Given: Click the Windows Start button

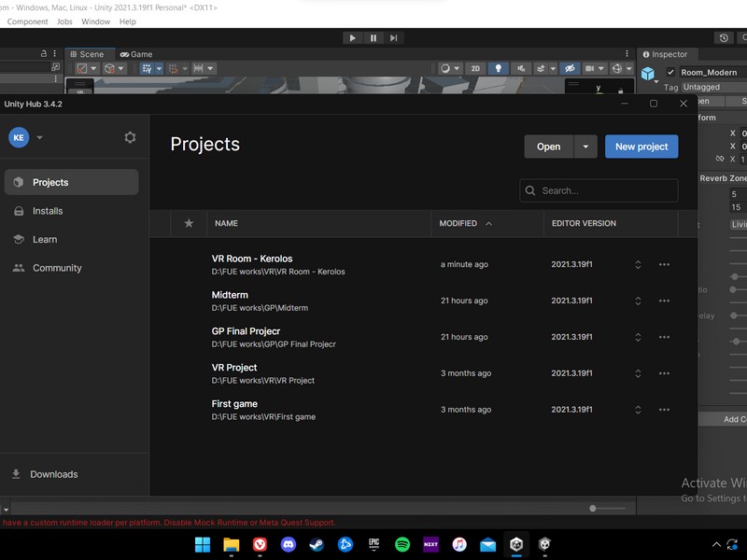Looking at the screenshot, I should 203,544.
